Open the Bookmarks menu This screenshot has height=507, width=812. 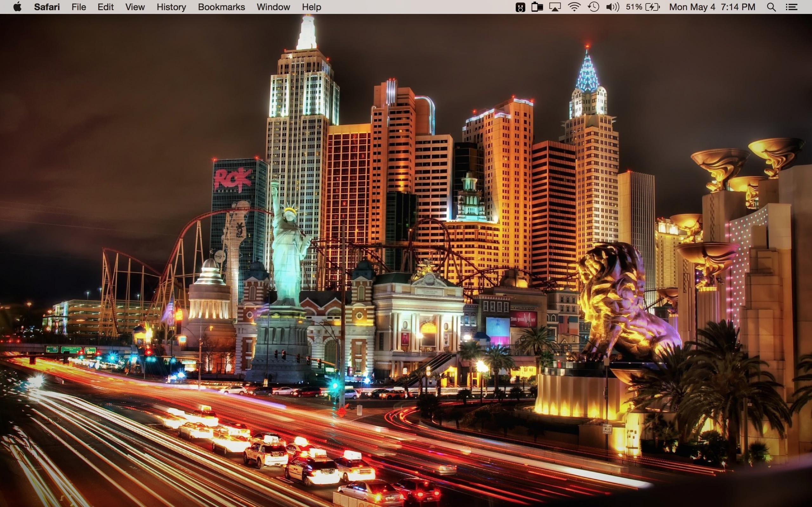221,7
